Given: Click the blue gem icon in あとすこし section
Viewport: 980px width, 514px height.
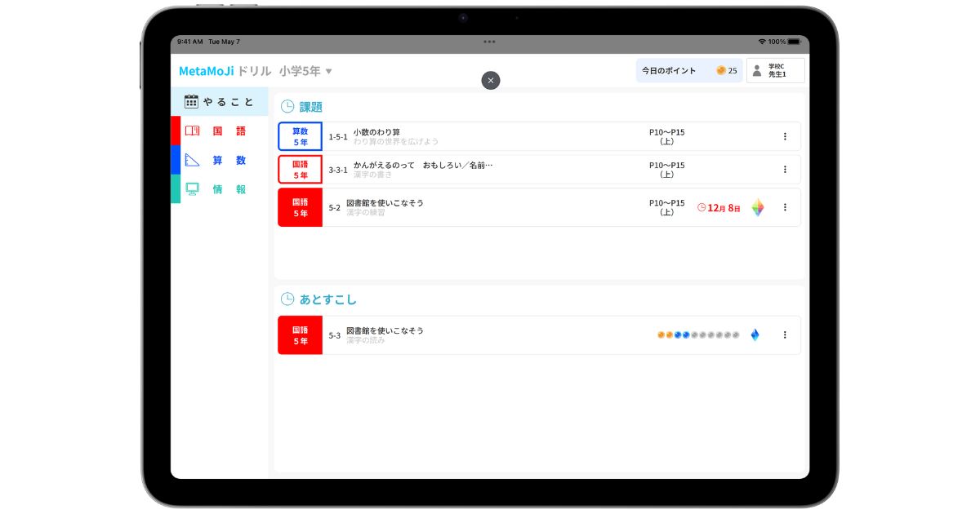Looking at the screenshot, I should click(x=755, y=335).
